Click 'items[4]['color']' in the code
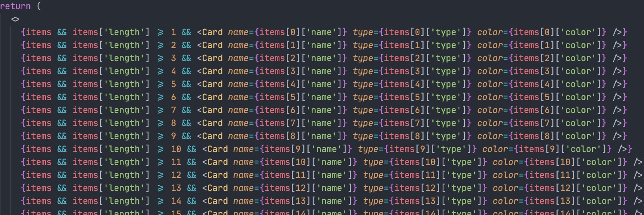Screen dimensions: 644x215 pyautogui.click(x=558, y=84)
